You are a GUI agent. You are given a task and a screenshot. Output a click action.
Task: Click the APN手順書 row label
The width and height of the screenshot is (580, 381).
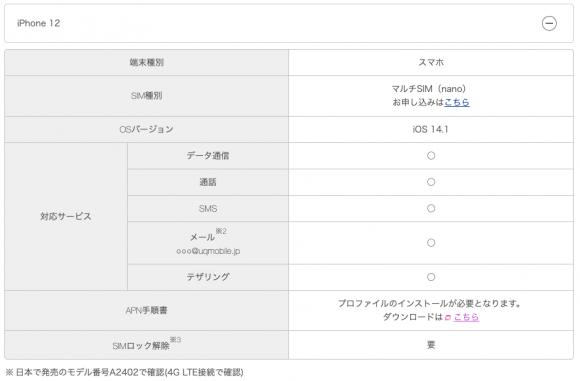[146, 310]
